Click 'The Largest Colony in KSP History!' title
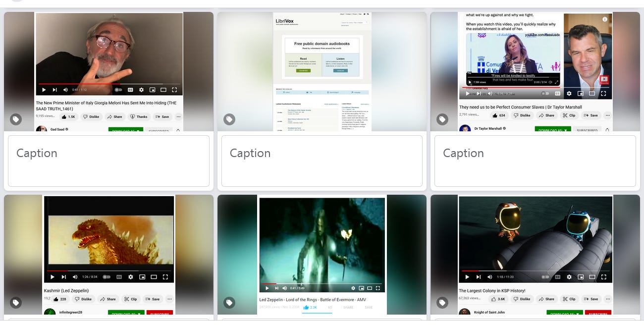Image resolution: width=644 pixels, height=325 pixels. [x=492, y=291]
